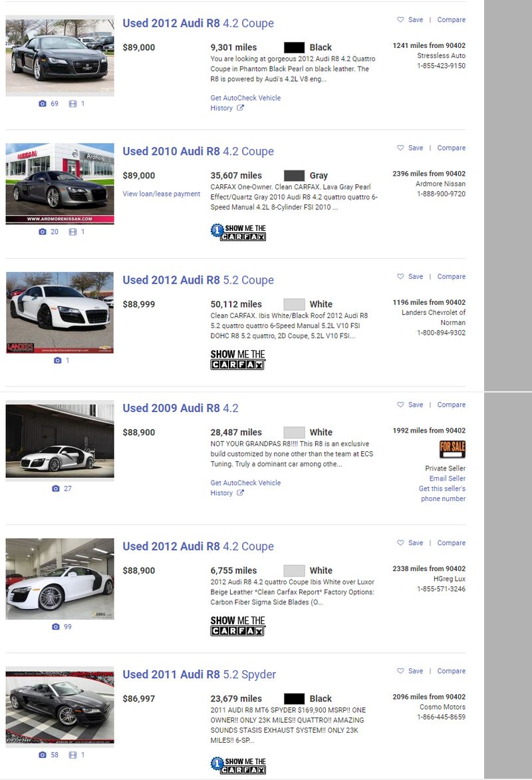Click the heart icon on the HGreg Lux listing
532x780 pixels.
click(400, 542)
